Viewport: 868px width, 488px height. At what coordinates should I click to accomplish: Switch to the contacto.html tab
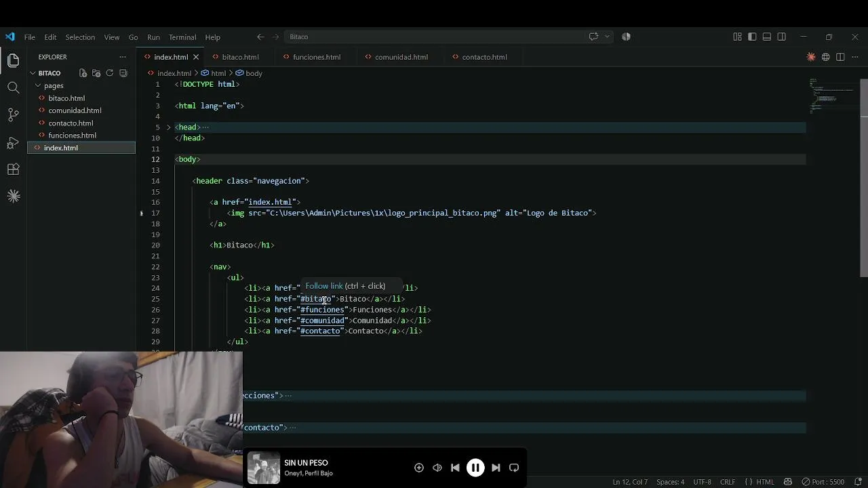(484, 57)
